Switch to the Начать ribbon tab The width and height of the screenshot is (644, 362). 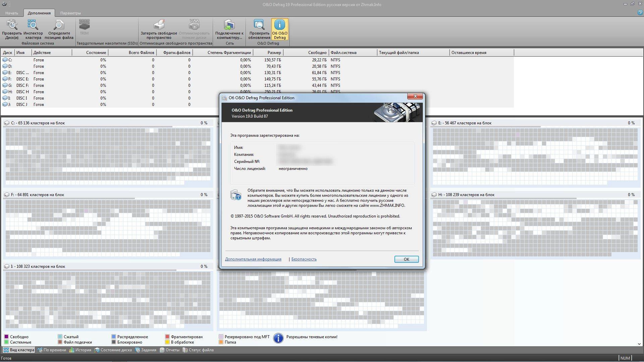pyautogui.click(x=12, y=13)
